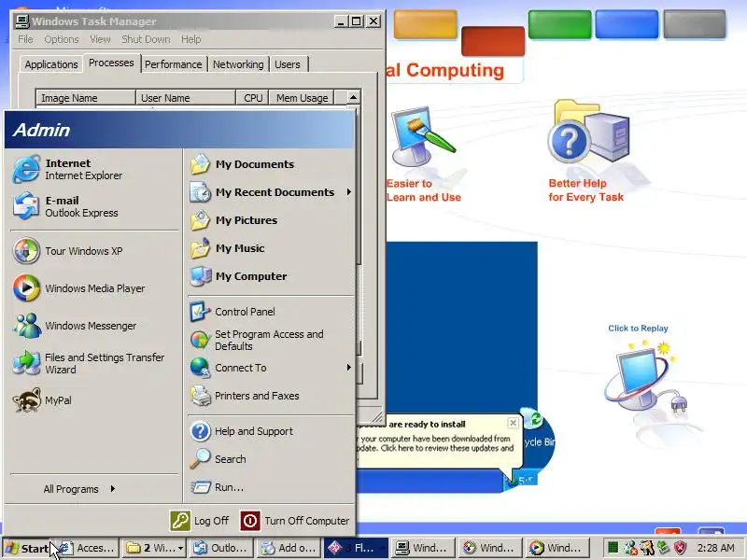Switch to Windows Media Player taskbar button
The width and height of the screenshot is (747, 560).
pos(557,548)
